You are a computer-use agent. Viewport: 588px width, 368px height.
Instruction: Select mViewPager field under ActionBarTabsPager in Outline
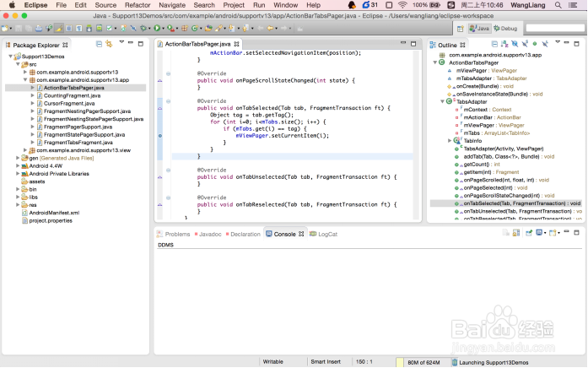coord(487,71)
